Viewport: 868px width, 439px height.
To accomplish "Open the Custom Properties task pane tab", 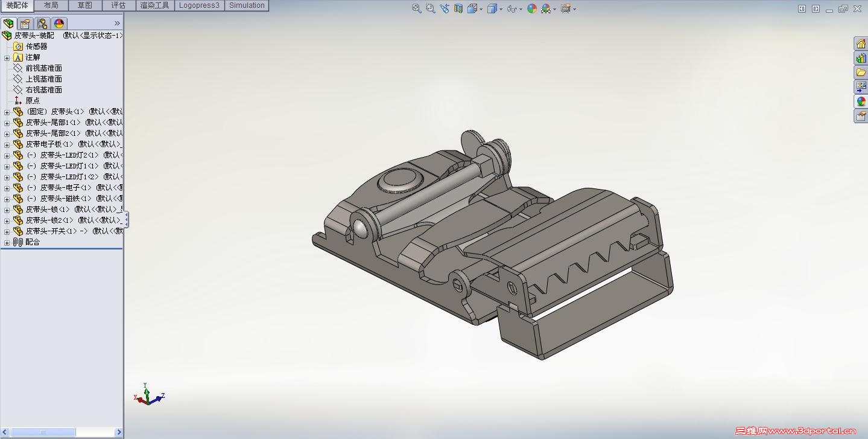I will pyautogui.click(x=861, y=116).
